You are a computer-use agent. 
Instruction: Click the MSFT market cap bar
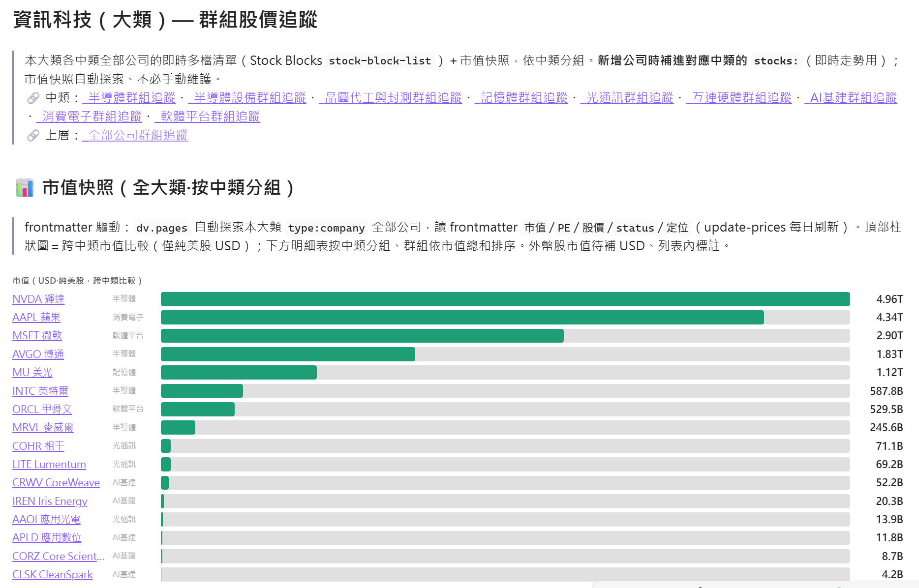click(x=362, y=336)
